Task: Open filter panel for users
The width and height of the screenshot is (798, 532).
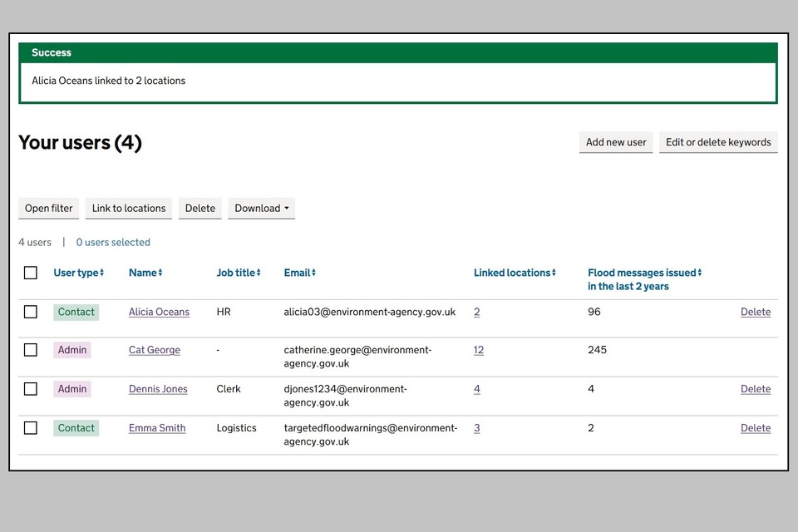Action: click(x=49, y=208)
